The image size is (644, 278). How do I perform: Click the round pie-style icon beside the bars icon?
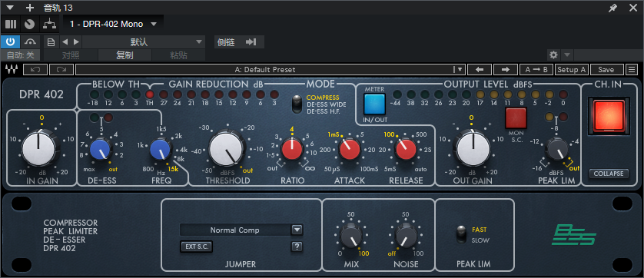[29, 24]
